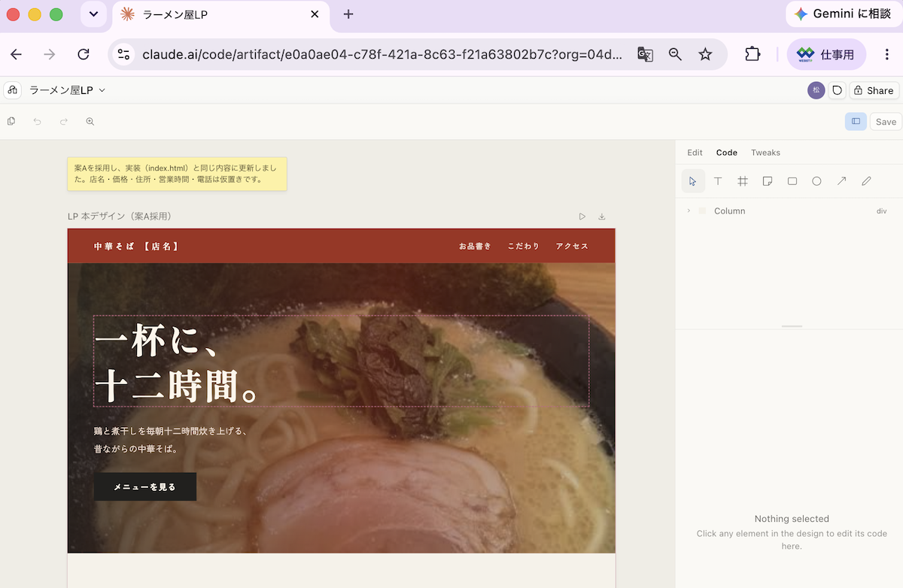Select the Text tool
The height and width of the screenshot is (588, 903).
coord(718,181)
